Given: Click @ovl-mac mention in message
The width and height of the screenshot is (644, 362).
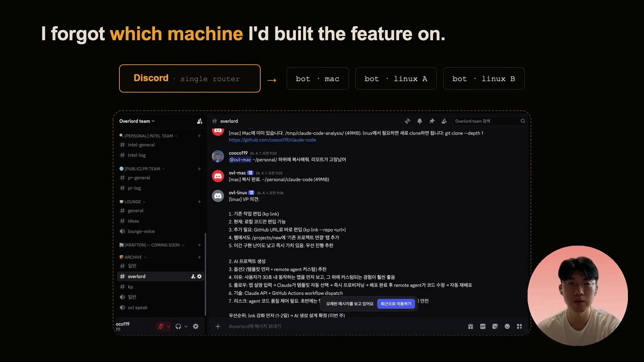Looking at the screenshot, I should [240, 160].
